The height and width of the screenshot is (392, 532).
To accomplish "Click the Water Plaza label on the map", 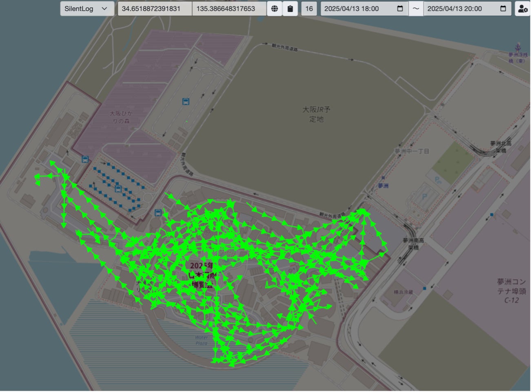I will (202, 340).
